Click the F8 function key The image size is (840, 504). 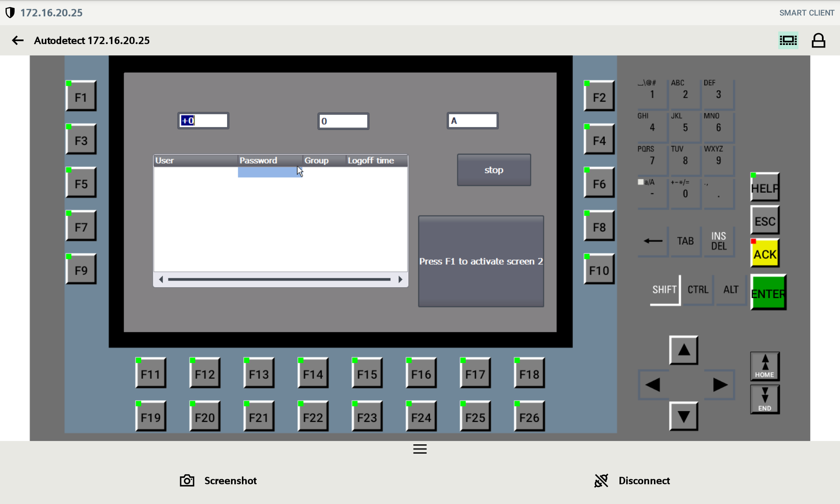click(x=599, y=226)
